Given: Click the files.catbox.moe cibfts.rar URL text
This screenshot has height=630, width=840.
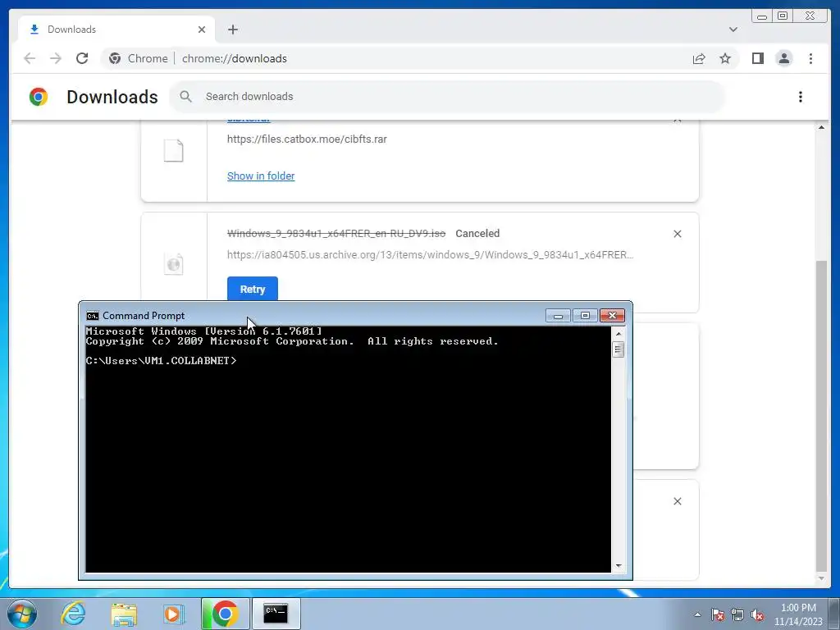Looking at the screenshot, I should coord(307,139).
